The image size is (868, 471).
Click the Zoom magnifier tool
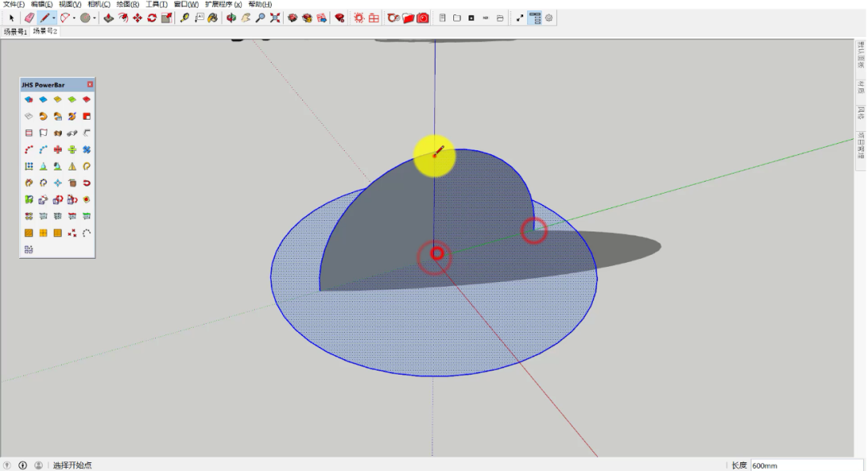pos(260,18)
